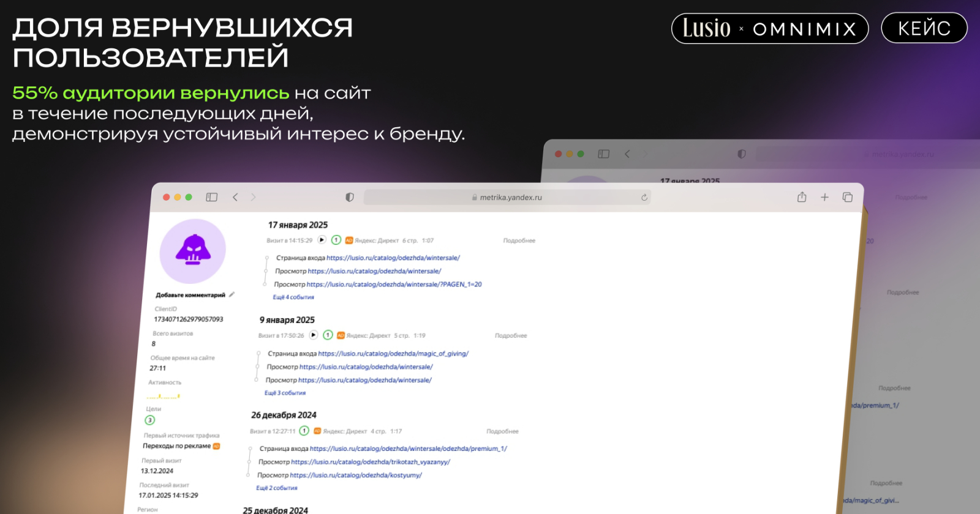980x514 pixels.
Task: Click the '25 декабря 2024' date heading
Action: pyautogui.click(x=276, y=510)
